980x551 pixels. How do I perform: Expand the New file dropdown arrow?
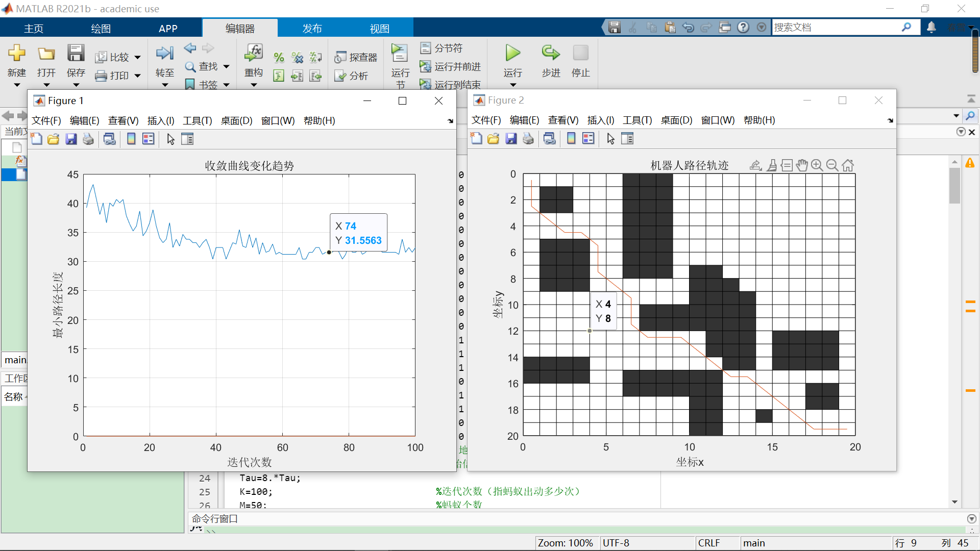17,85
